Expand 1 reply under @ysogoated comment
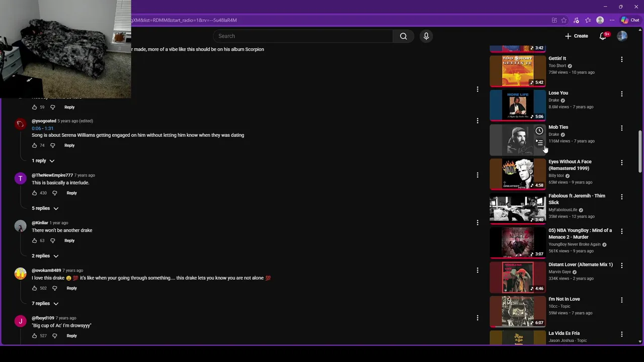 tap(43, 161)
